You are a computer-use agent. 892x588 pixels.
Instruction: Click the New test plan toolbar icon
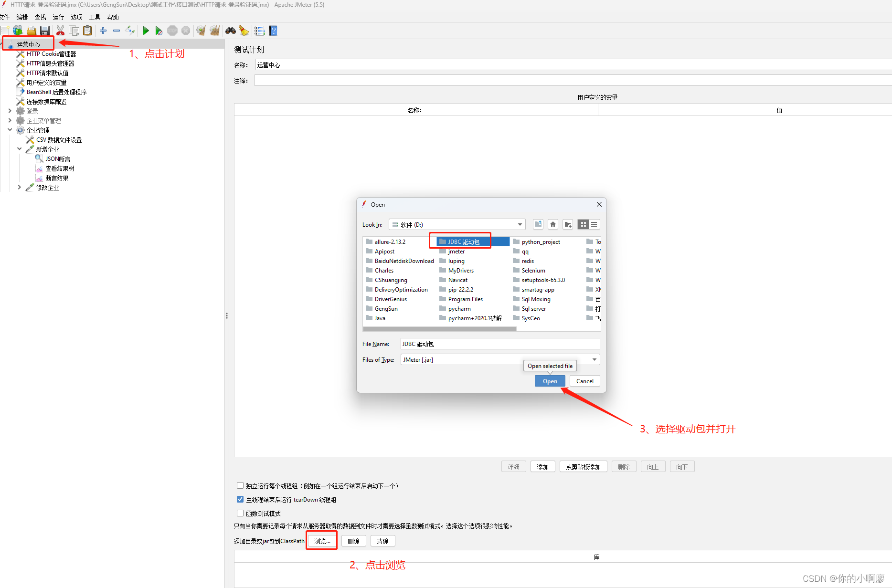[x=4, y=31]
